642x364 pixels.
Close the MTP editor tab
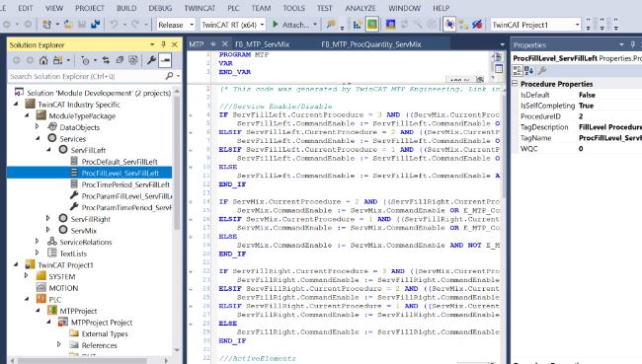click(x=225, y=44)
